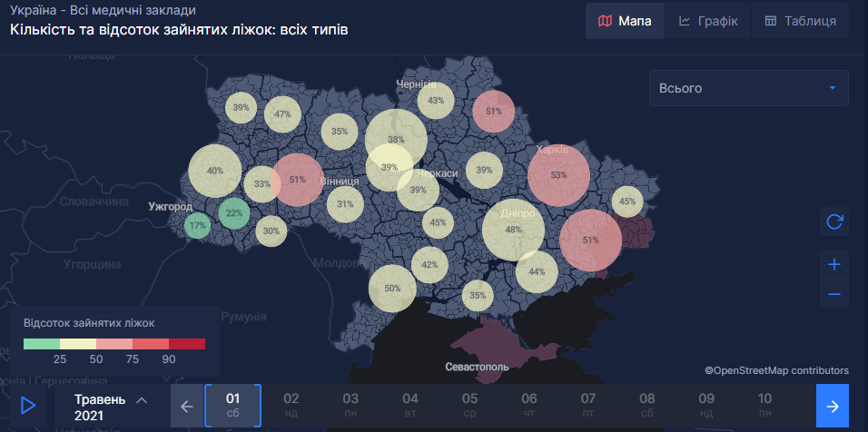Select date 05 ср on timeline
This screenshot has width=868, height=432.
(470, 406)
